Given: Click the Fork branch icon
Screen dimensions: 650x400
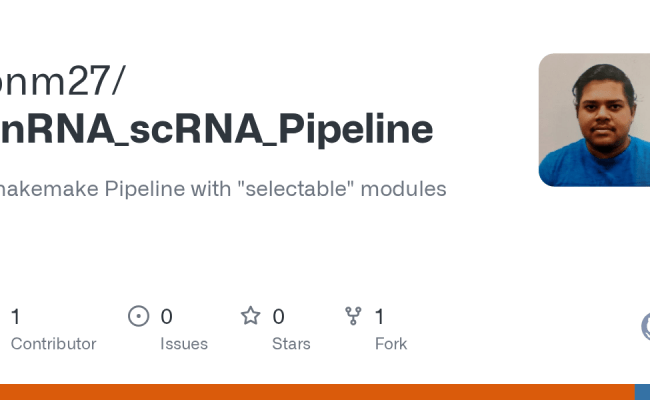Looking at the screenshot, I should [x=353, y=317].
